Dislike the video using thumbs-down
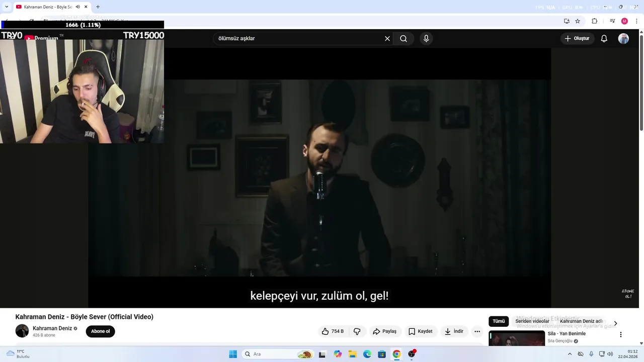Image resolution: width=644 pixels, height=362 pixels. tap(357, 331)
